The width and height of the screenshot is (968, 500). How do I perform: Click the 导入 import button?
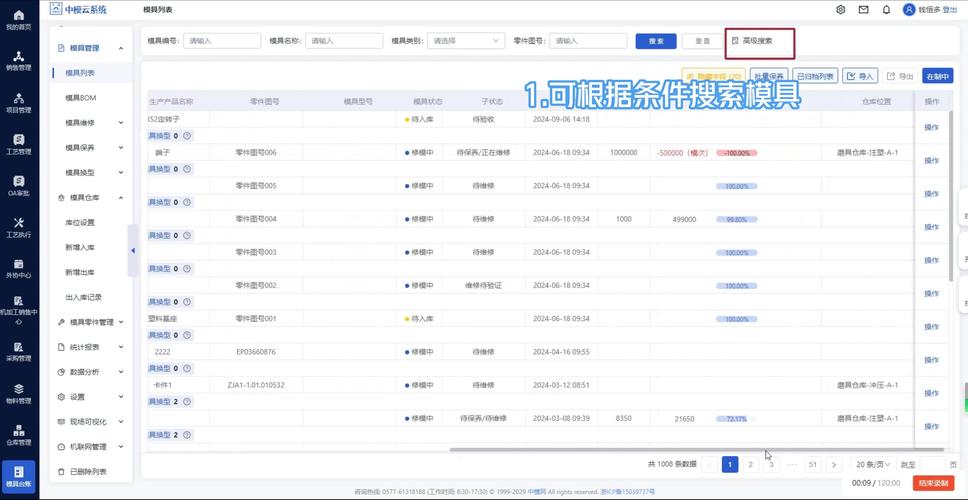tap(860, 76)
